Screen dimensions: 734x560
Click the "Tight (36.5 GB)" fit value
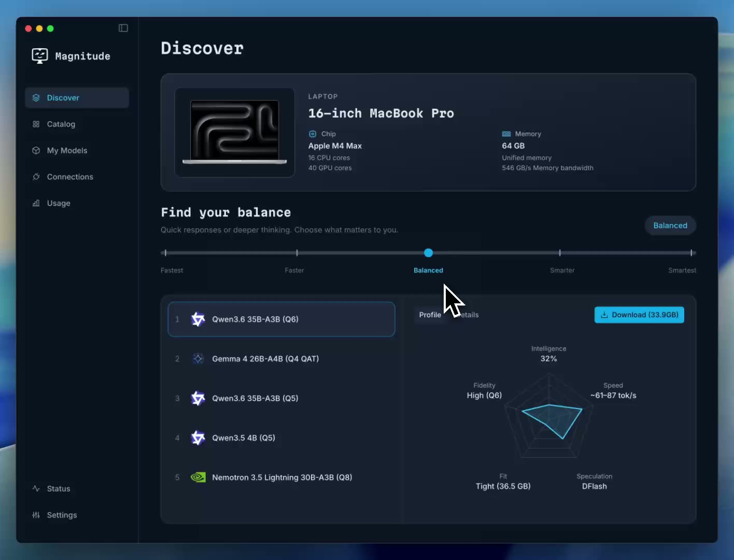tap(503, 486)
